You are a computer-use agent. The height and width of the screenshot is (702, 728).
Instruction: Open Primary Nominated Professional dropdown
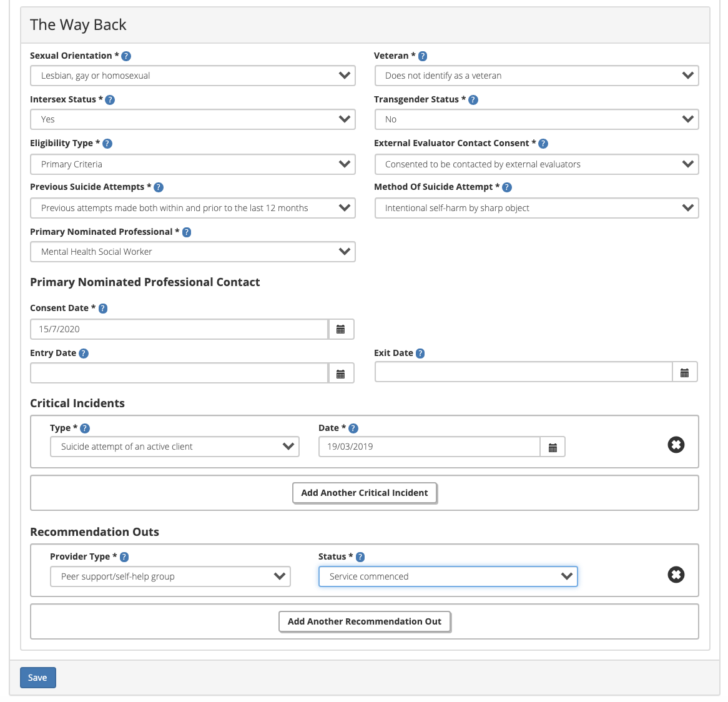point(192,252)
